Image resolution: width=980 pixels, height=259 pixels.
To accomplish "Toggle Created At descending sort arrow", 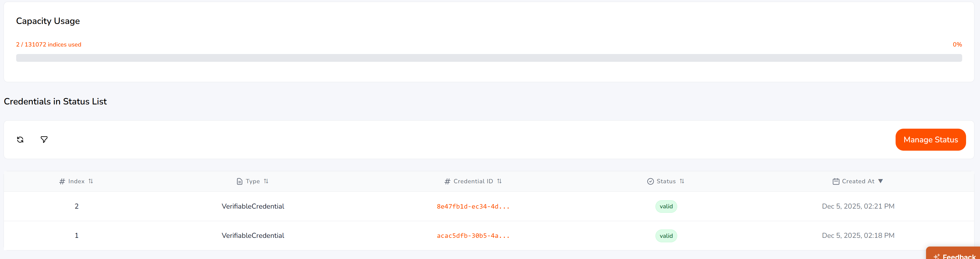I will click(x=880, y=181).
